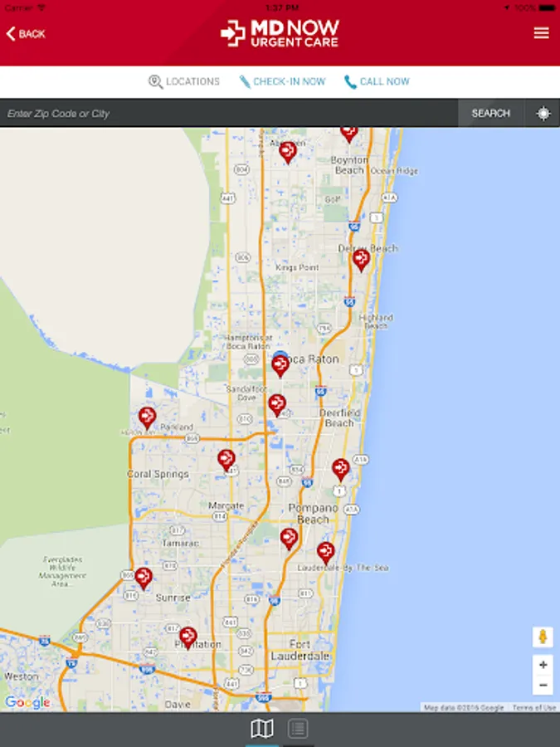This screenshot has width=560, height=747.
Task: Select the clinic pin near Lauderdale-By-The-Sea
Action: point(326,553)
